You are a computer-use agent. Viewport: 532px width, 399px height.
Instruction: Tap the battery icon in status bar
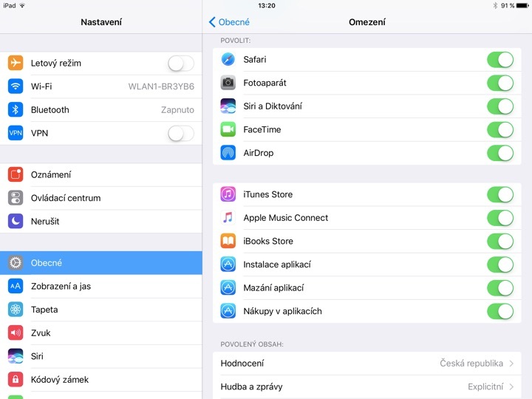click(522, 5)
